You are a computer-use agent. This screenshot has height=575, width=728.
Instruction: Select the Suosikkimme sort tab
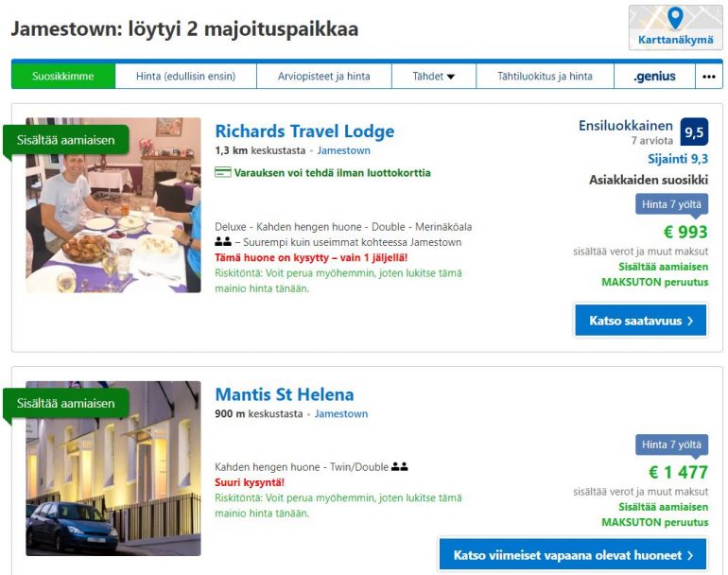[x=63, y=77]
